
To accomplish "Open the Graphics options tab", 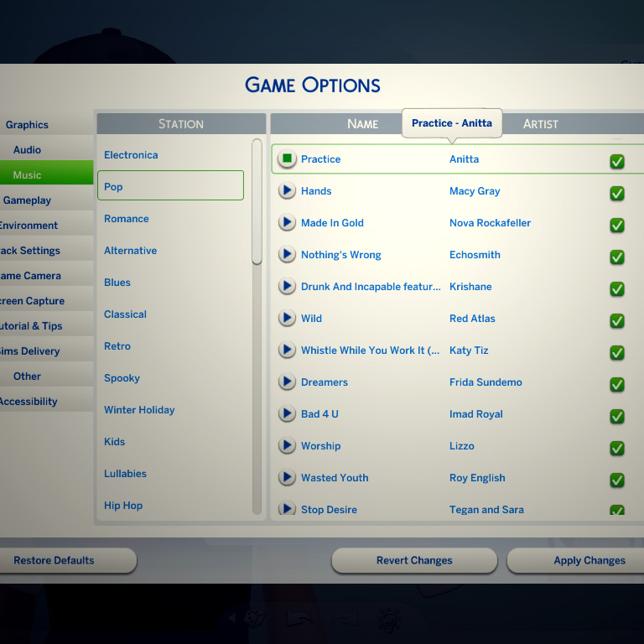I will tap(46, 124).
